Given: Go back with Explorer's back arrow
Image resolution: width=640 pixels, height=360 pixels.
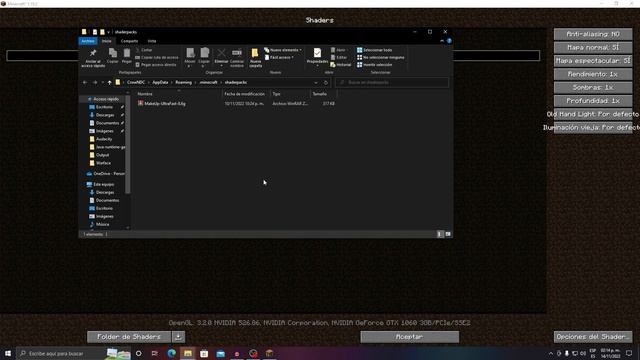Looking at the screenshot, I should pos(85,82).
